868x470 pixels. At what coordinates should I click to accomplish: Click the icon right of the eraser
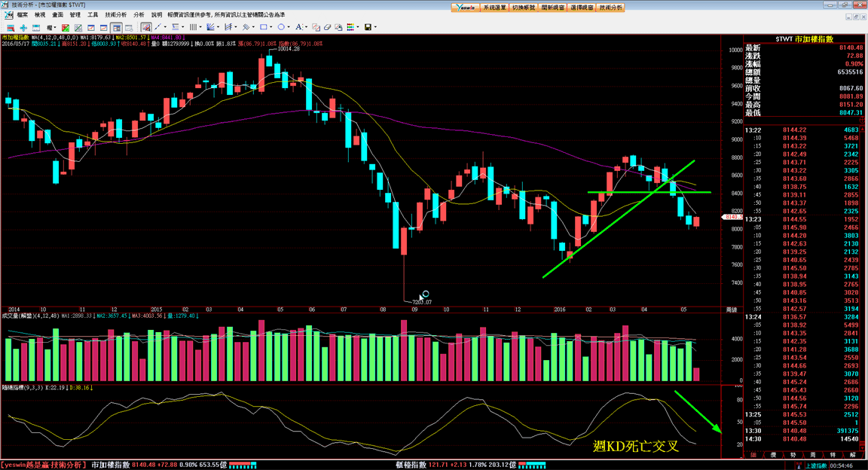(338, 27)
